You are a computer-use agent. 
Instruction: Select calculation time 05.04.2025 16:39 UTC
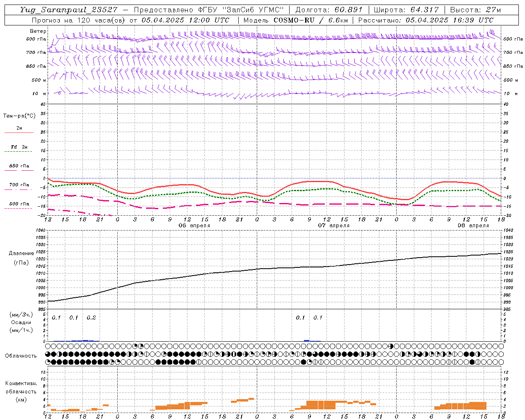pyautogui.click(x=450, y=20)
